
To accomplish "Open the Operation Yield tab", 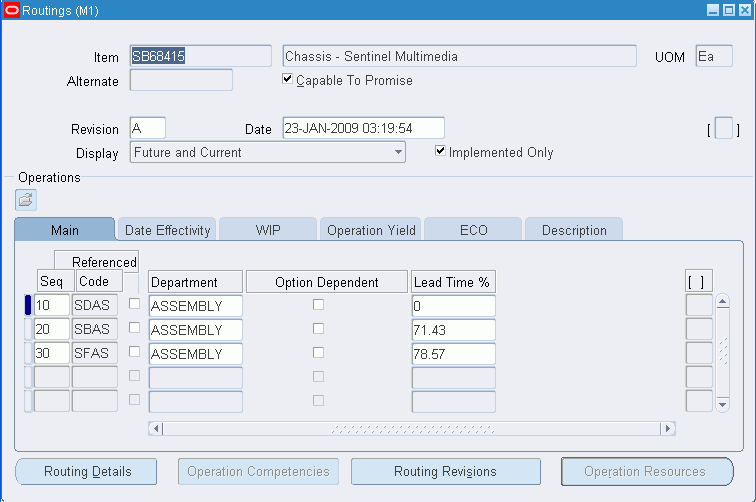I will (x=371, y=230).
